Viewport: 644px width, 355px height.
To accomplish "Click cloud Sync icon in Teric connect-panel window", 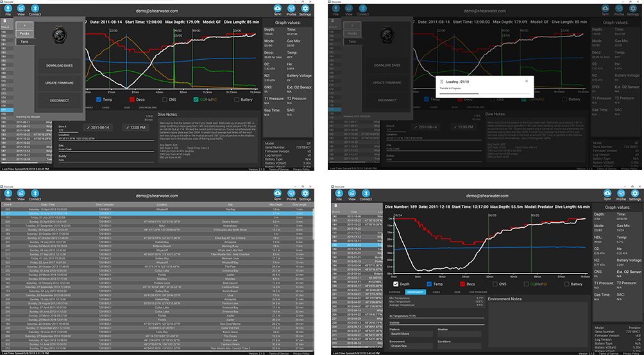I will [277, 8].
